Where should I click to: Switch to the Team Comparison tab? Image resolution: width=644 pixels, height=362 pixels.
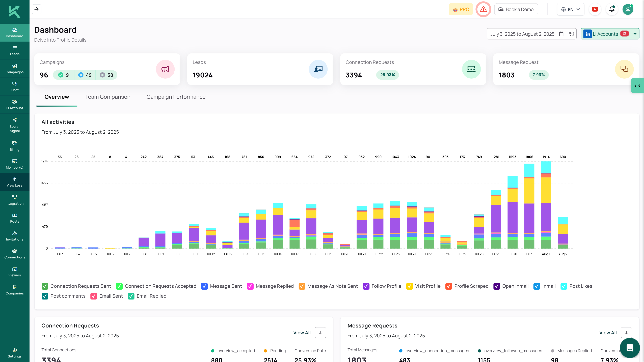pyautogui.click(x=108, y=97)
